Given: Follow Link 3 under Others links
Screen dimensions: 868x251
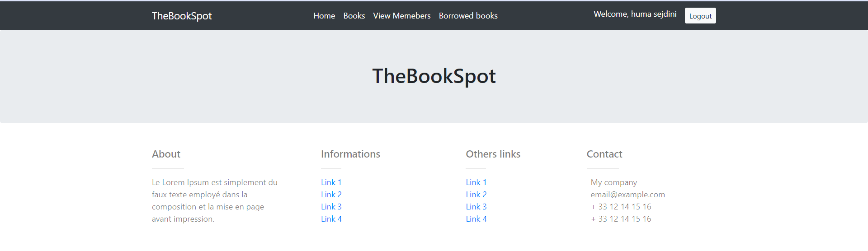Looking at the screenshot, I should point(476,207).
